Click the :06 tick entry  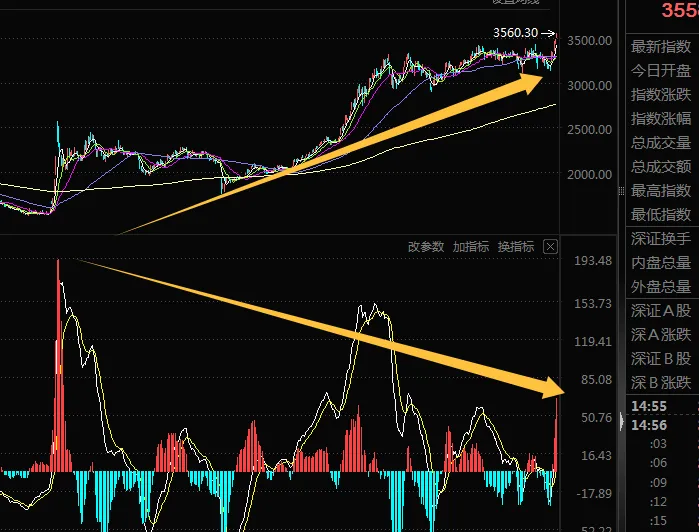pyautogui.click(x=658, y=463)
